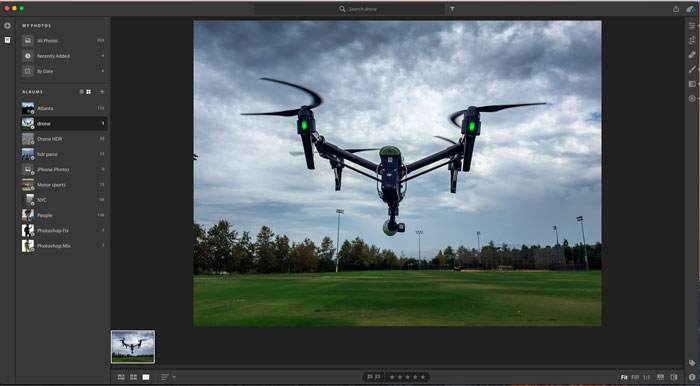Set zoom to Fill

[x=635, y=378]
